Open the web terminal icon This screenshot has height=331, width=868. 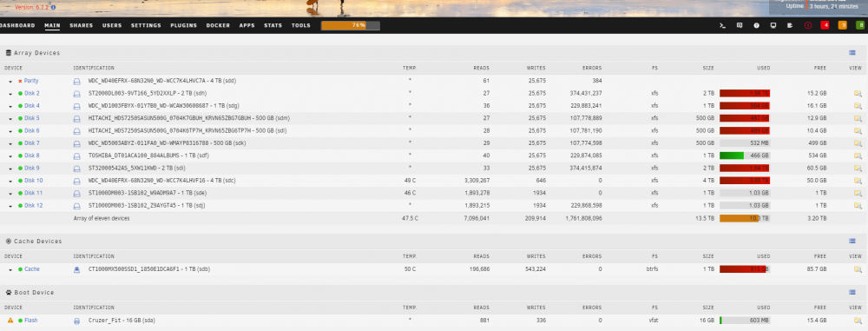(x=722, y=25)
